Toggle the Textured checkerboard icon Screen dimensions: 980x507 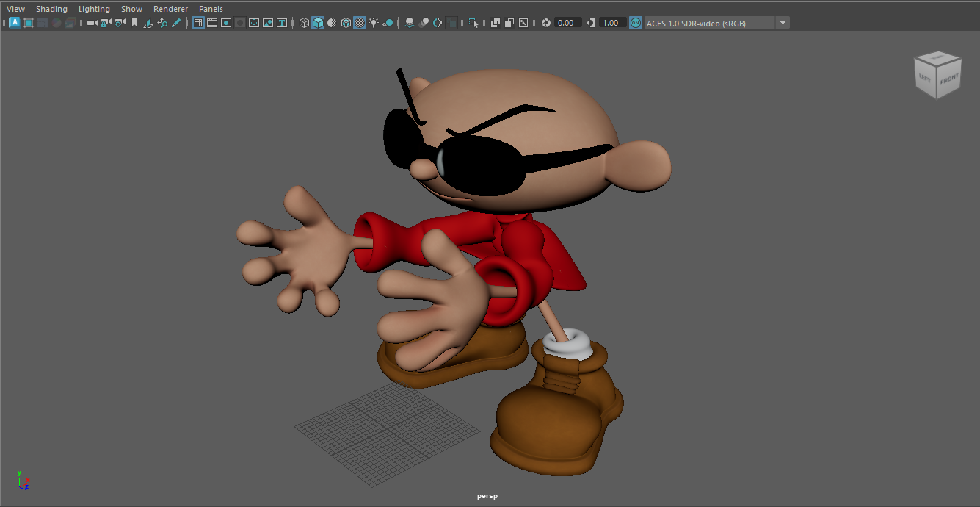pos(360,23)
